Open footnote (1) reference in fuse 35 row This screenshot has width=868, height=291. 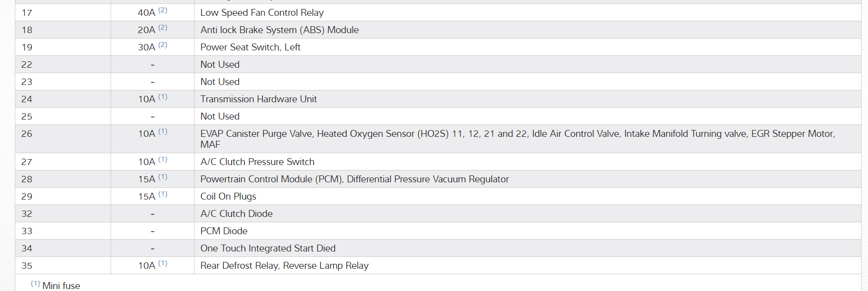tap(163, 263)
